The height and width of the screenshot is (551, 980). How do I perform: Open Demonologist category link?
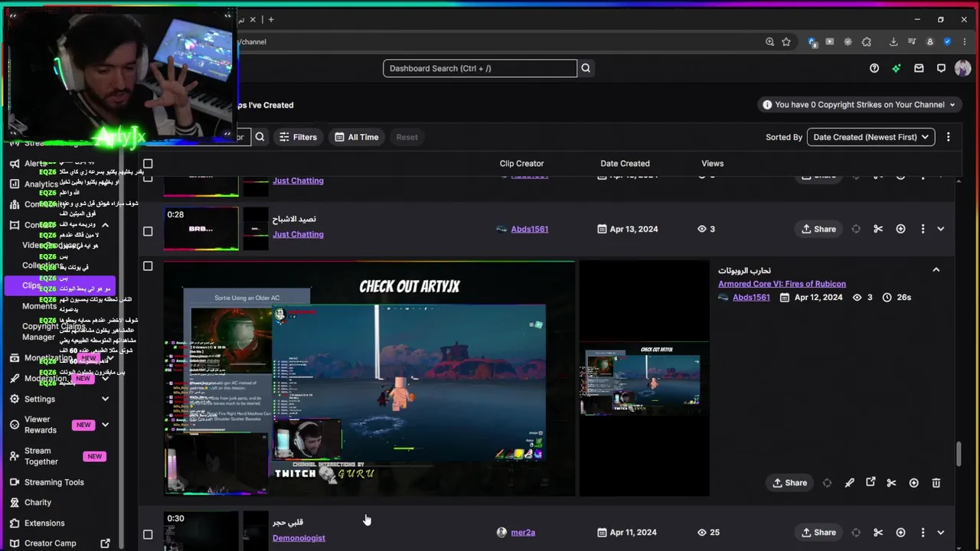[x=299, y=538]
